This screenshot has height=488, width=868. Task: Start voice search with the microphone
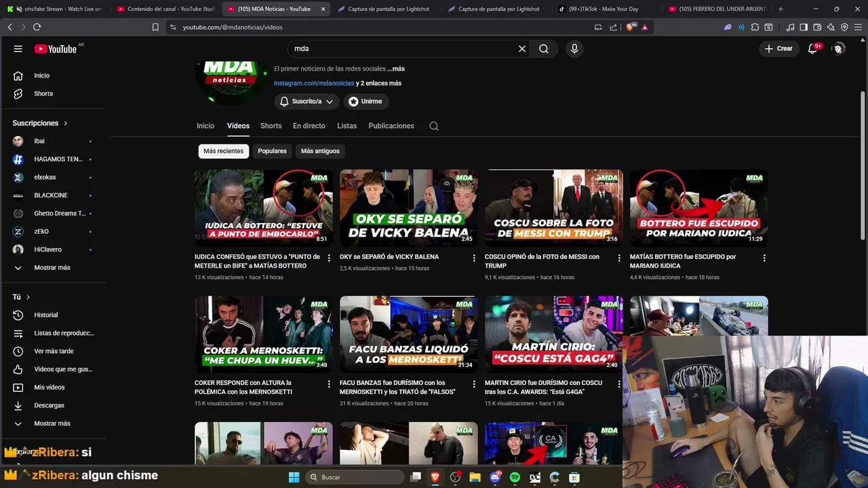(x=574, y=49)
